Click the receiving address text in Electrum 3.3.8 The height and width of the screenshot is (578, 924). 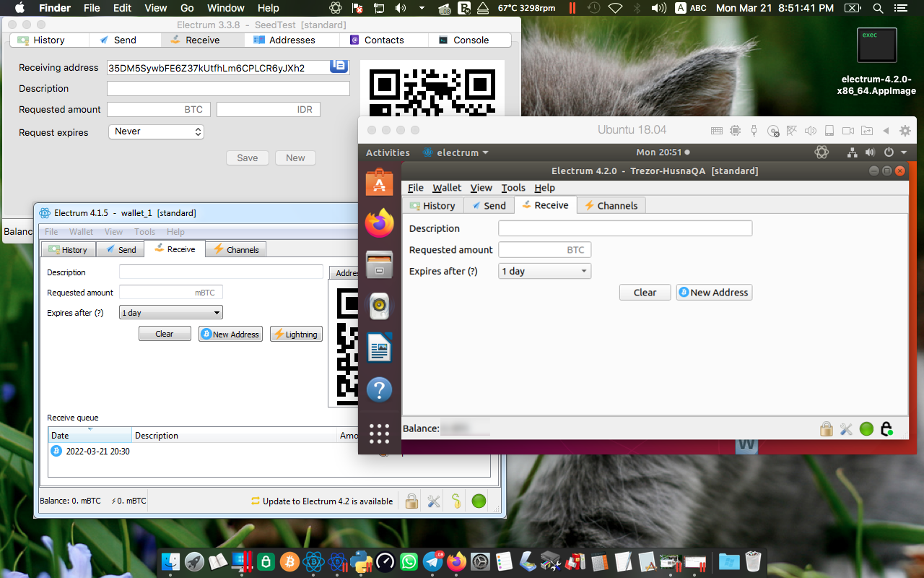[x=206, y=68]
